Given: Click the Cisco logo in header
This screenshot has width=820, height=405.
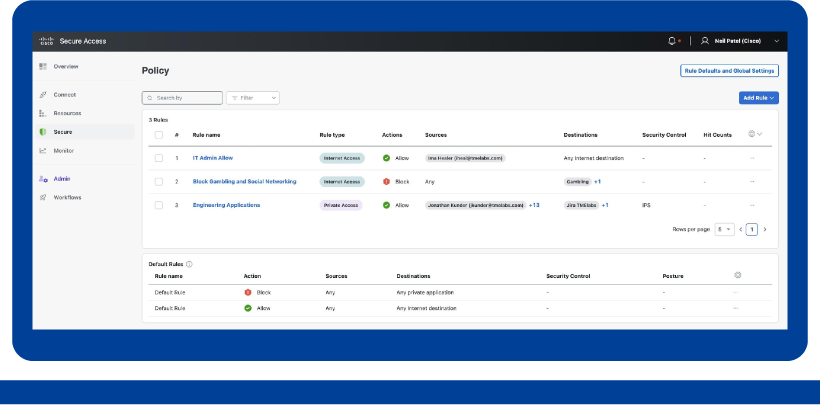Looking at the screenshot, I should tap(47, 41).
